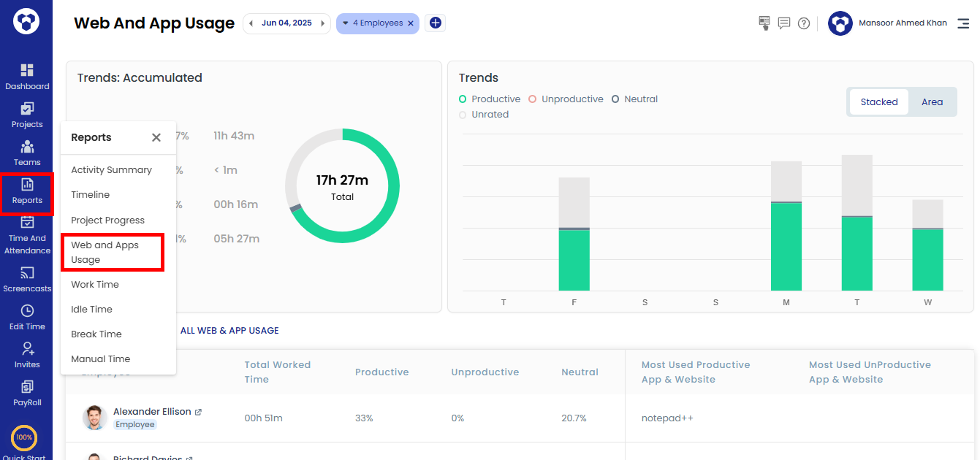Image resolution: width=980 pixels, height=460 pixels.
Task: Check the Quick Start progress circle
Action: pos(25,438)
